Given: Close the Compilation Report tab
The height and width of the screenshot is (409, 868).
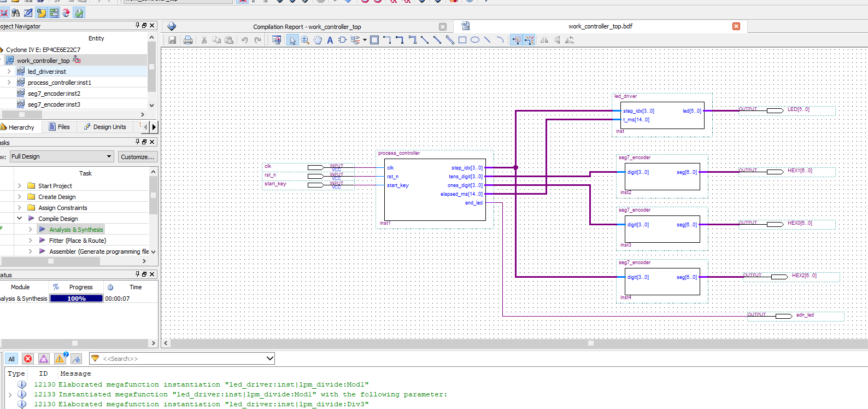Looking at the screenshot, I should click(443, 27).
